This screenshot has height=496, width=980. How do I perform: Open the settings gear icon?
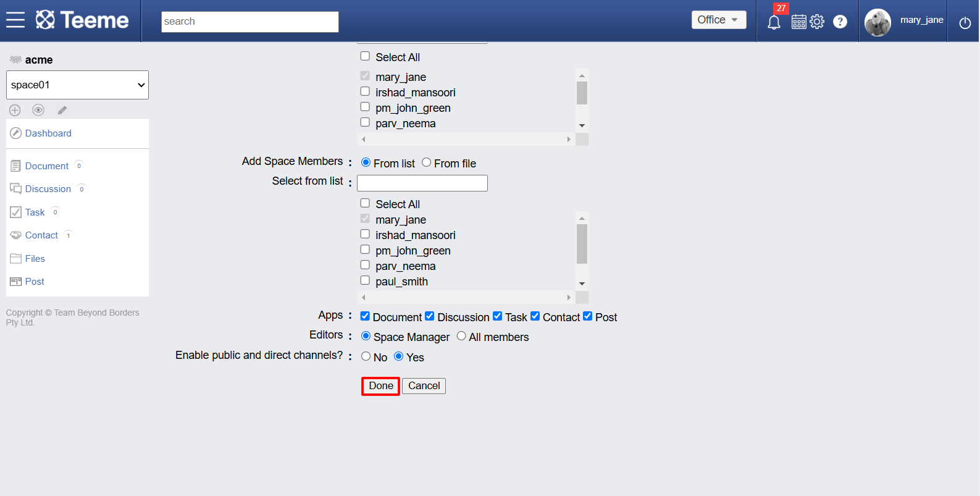coord(817,22)
